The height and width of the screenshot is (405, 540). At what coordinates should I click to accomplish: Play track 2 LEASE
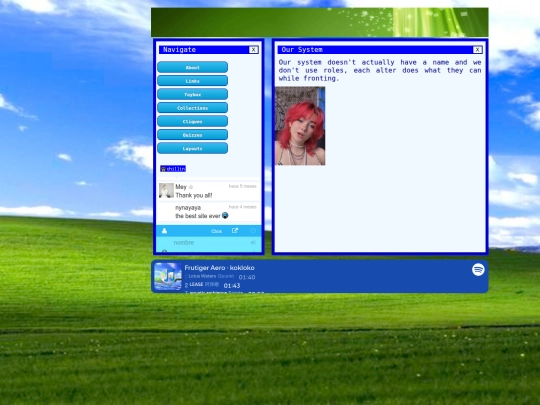tap(212, 285)
